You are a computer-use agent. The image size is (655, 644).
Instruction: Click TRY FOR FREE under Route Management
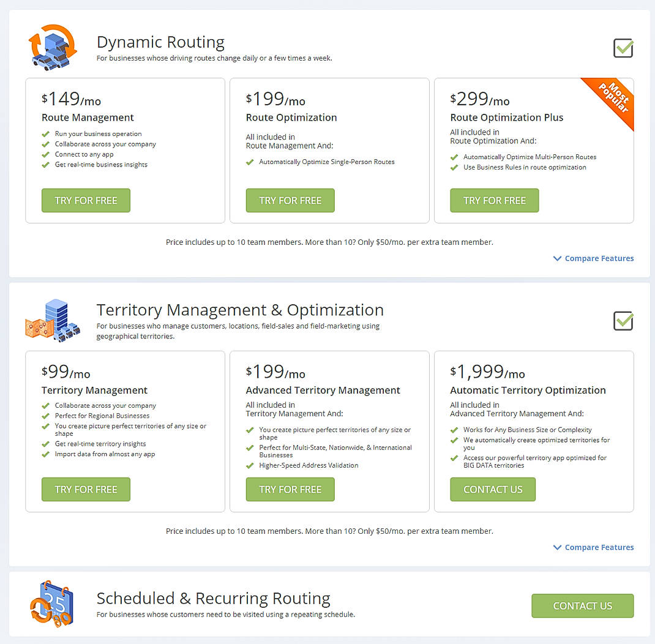tap(86, 200)
